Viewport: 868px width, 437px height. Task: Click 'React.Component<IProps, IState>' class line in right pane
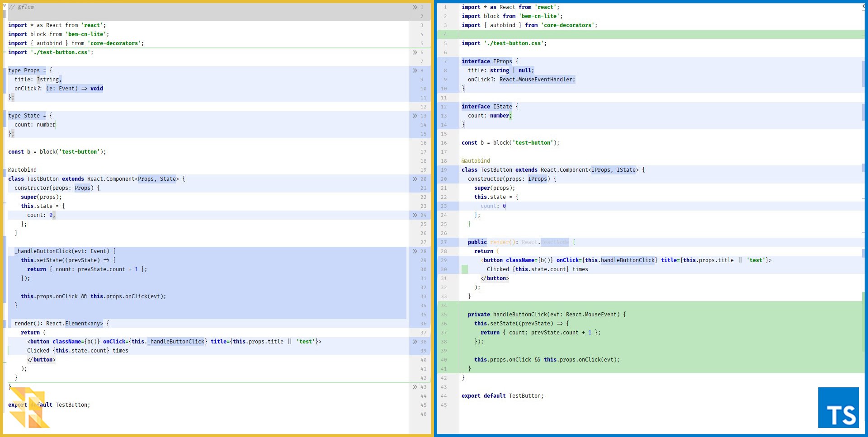(x=553, y=170)
